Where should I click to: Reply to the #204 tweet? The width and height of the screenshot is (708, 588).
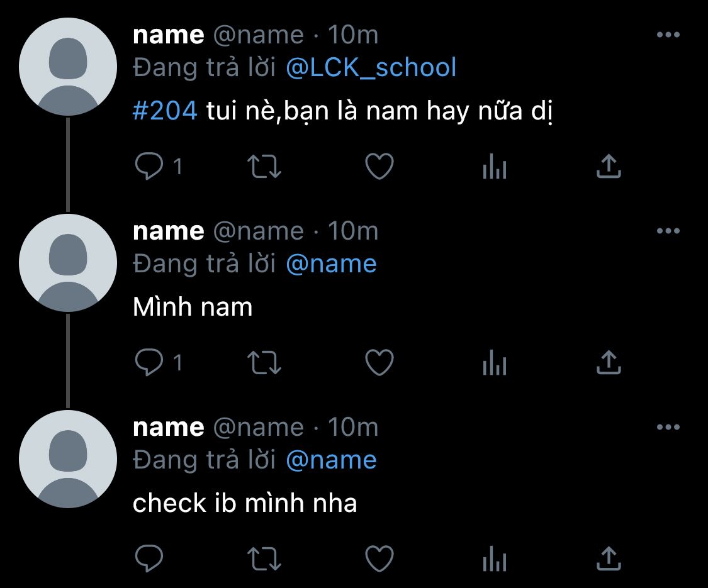tap(149, 167)
